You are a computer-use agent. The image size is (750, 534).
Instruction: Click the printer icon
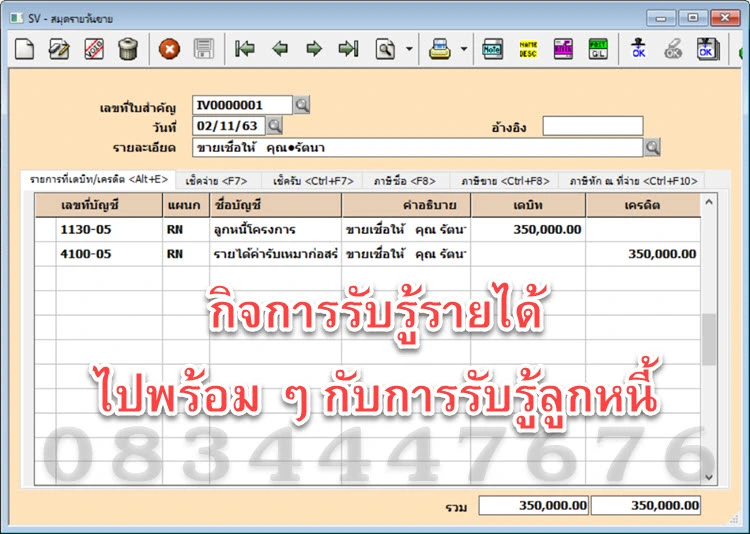coord(440,49)
